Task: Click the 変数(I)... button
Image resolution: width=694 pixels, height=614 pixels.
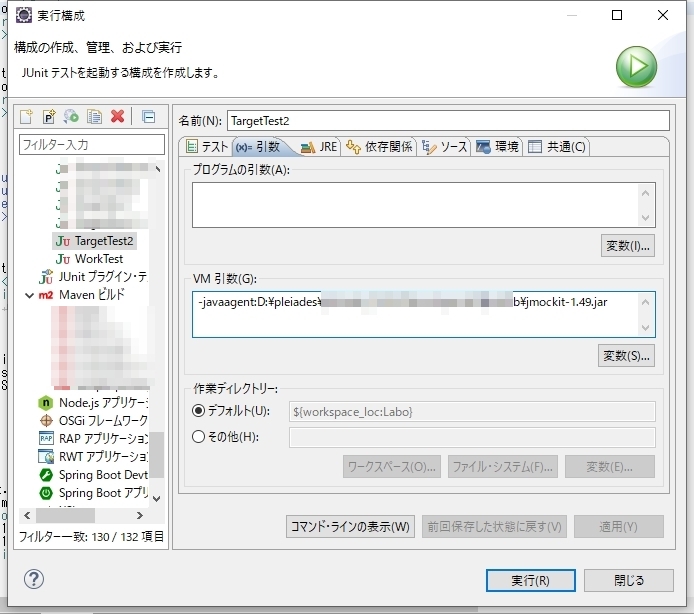Action: click(x=628, y=246)
